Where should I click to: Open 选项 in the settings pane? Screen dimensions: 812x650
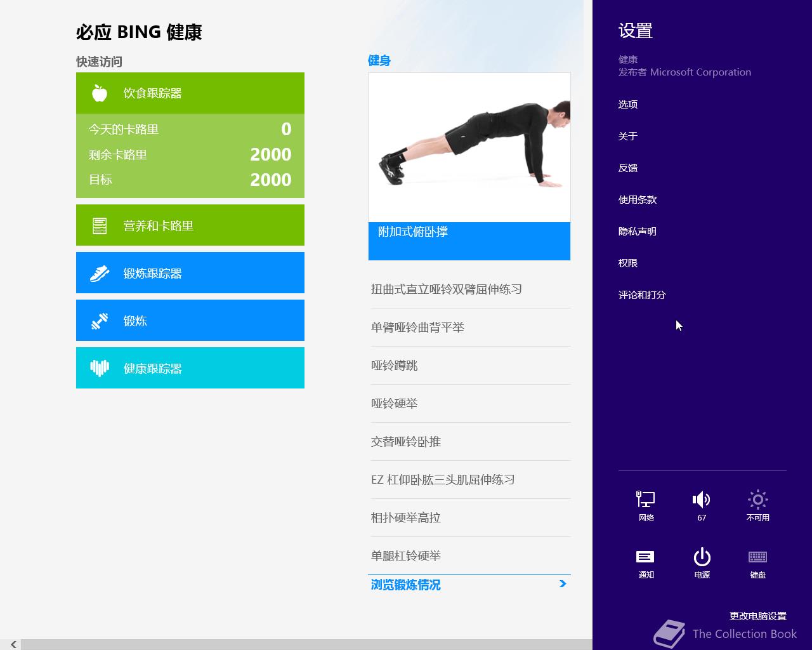[628, 105]
